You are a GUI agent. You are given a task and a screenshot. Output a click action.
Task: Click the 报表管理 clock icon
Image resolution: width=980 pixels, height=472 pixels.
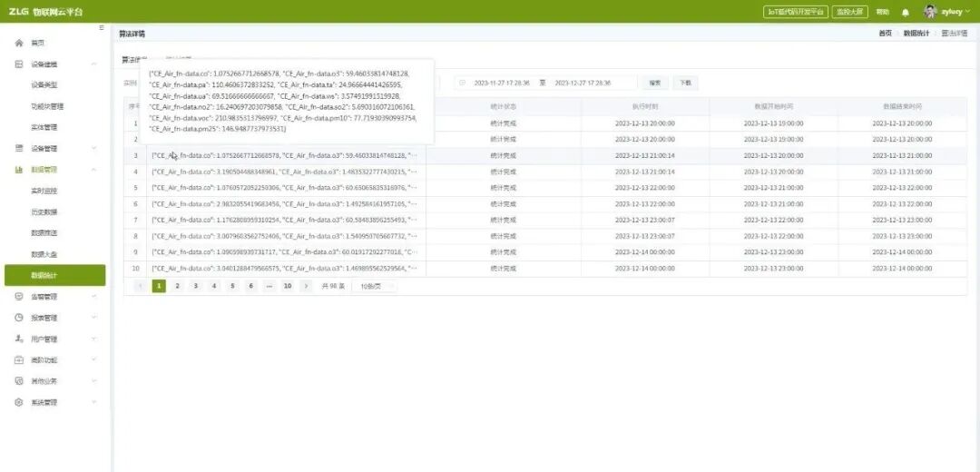pyautogui.click(x=19, y=318)
